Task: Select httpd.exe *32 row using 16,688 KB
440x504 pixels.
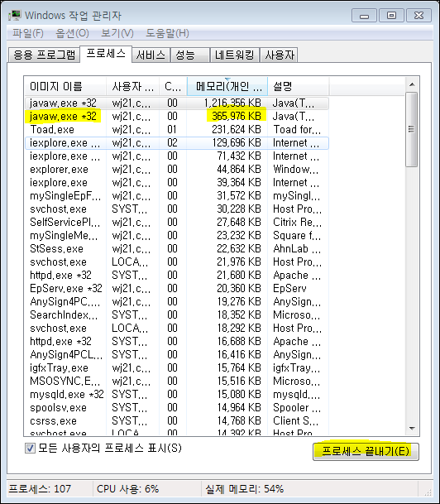Action: tap(177, 341)
